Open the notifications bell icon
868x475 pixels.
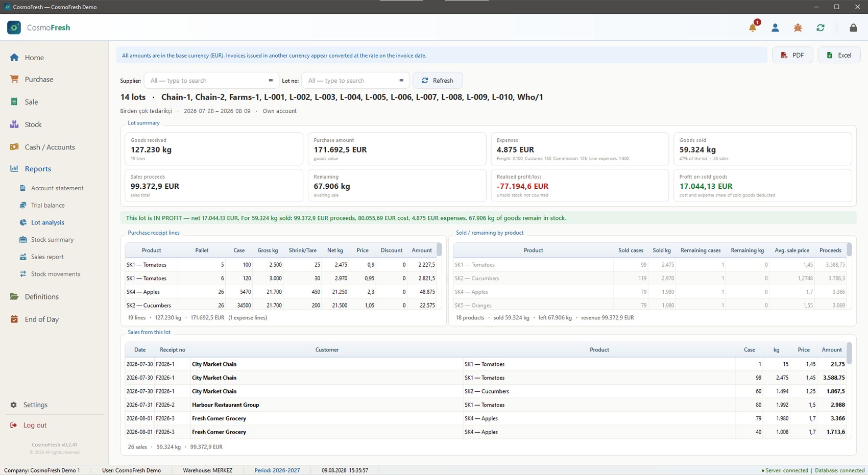point(753,28)
